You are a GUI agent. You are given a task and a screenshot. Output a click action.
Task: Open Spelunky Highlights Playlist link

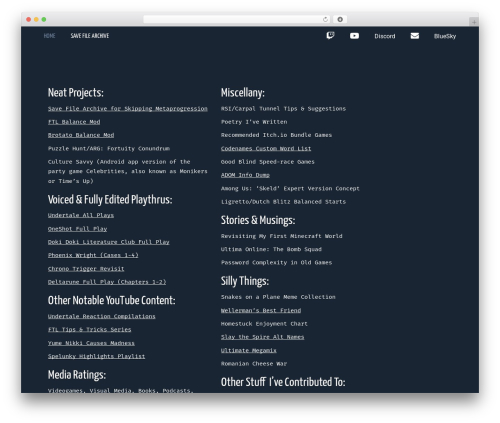pyautogui.click(x=96, y=356)
